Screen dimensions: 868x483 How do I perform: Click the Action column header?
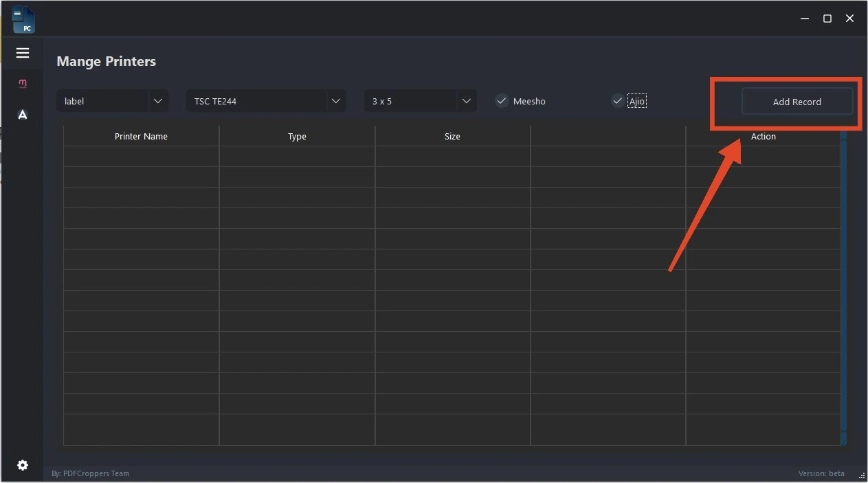pyautogui.click(x=763, y=136)
